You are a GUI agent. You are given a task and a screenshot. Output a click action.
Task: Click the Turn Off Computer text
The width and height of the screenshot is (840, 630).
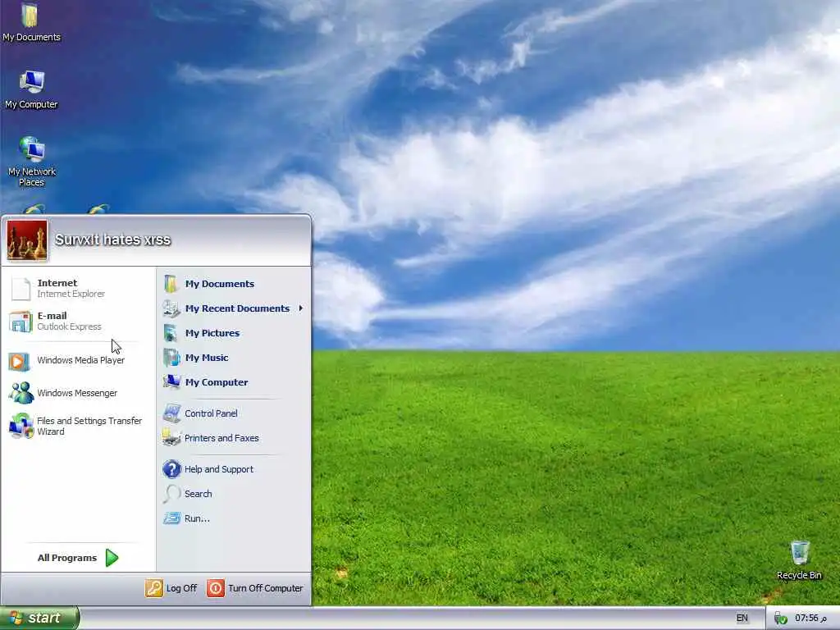pos(266,588)
